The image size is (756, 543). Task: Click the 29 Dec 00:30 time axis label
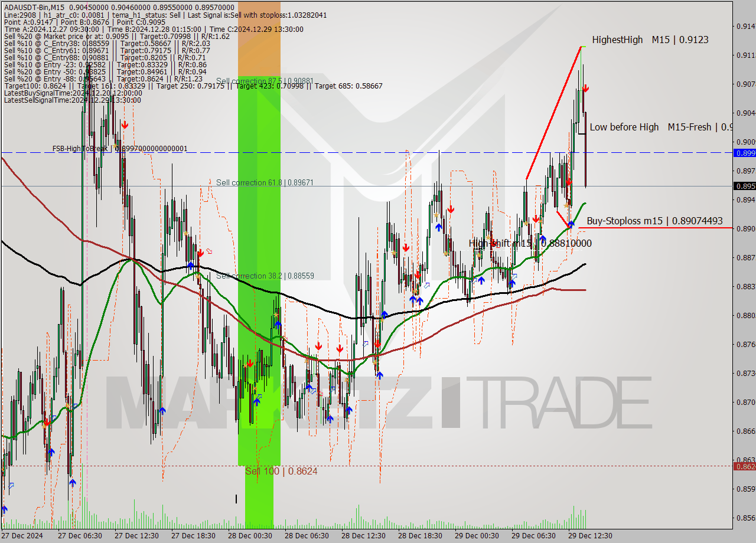(477, 536)
